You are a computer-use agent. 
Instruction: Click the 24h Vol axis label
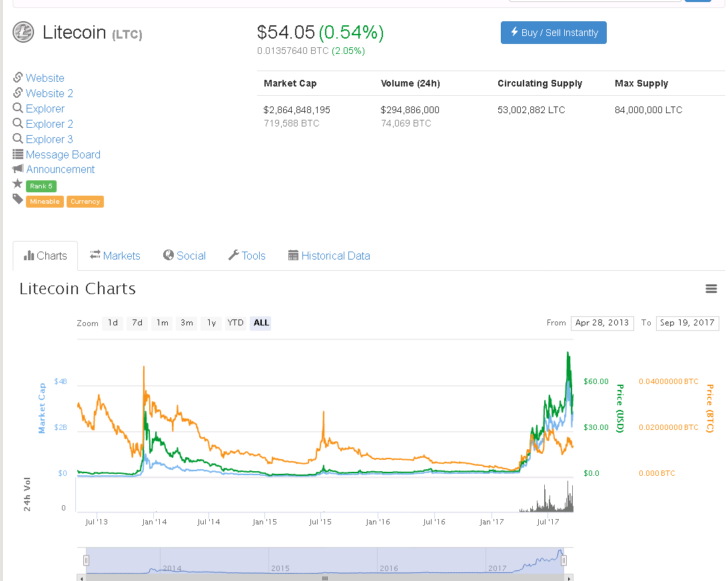tap(27, 494)
